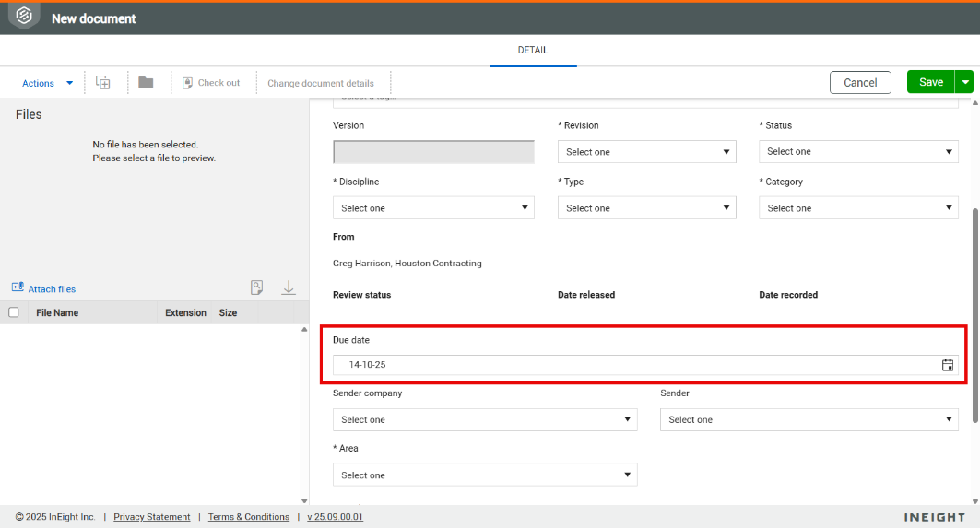This screenshot has width=980, height=528.
Task: Open the Due date calendar picker
Action: click(x=947, y=365)
